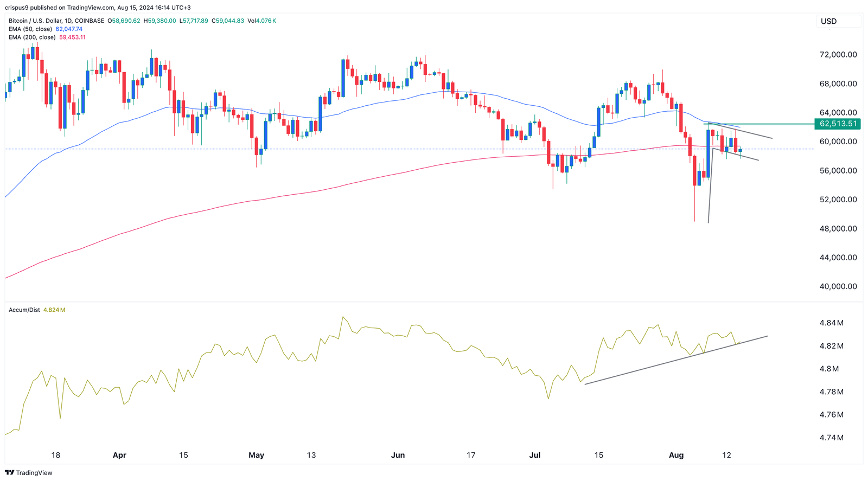Click the 4.8M indicator axis label
868x481 pixels.
(x=829, y=369)
